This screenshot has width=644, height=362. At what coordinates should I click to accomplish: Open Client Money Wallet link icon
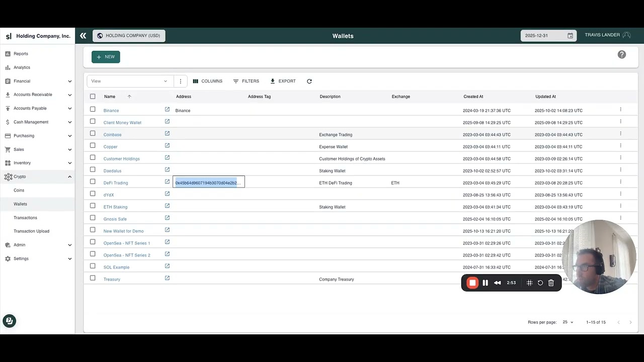[x=167, y=121]
